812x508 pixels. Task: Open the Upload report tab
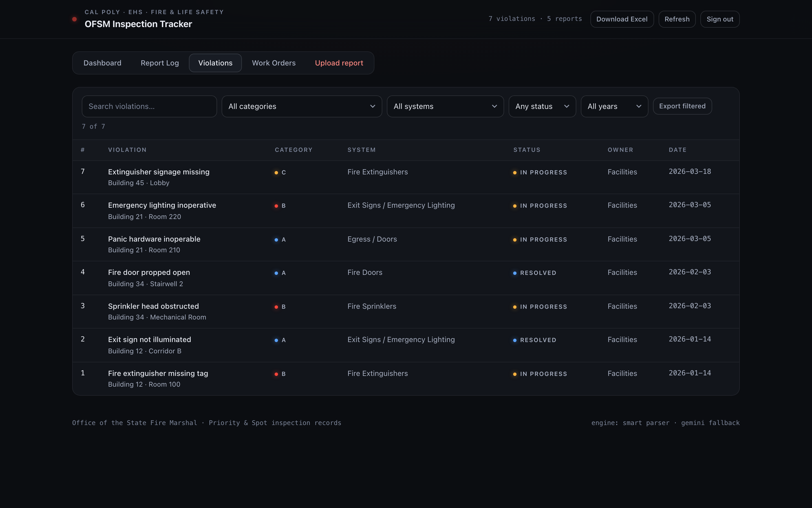click(x=339, y=63)
